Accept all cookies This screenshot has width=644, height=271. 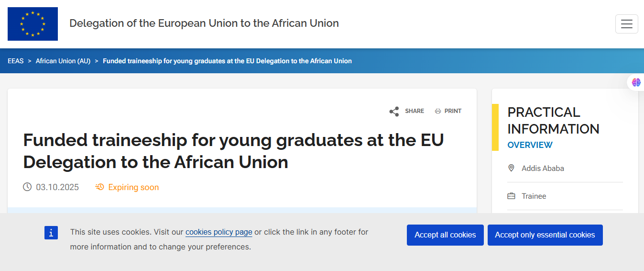pos(445,235)
